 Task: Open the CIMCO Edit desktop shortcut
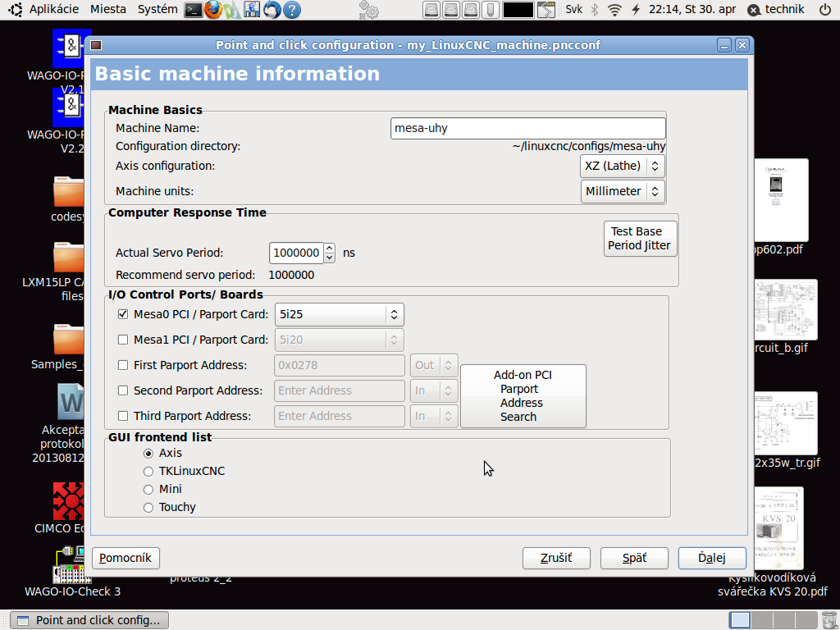tap(70, 500)
